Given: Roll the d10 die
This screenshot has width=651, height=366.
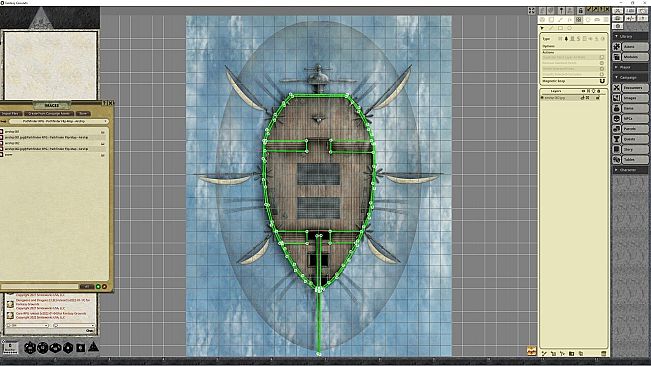Looking at the screenshot, I should (x=56, y=348).
